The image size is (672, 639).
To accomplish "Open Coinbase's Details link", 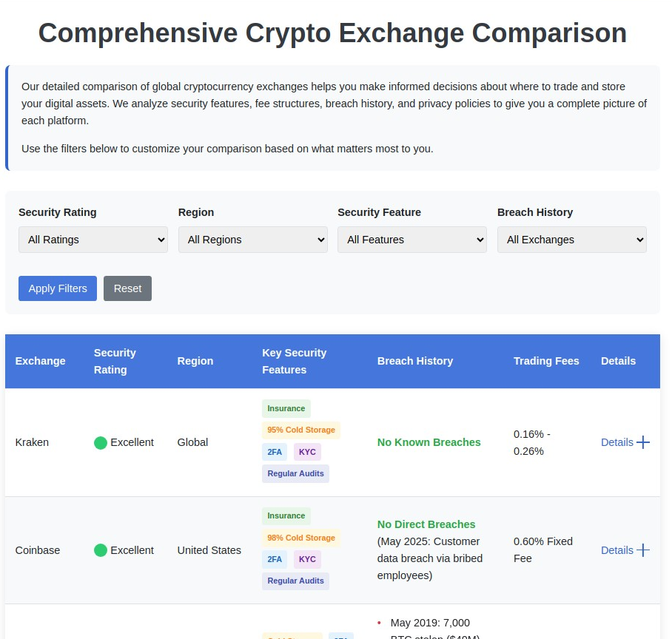I will pos(616,550).
